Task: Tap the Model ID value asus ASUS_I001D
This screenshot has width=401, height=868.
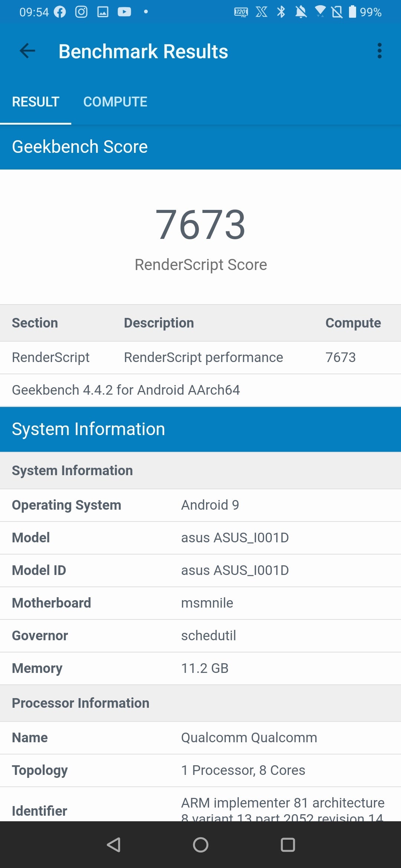Action: pos(235,570)
